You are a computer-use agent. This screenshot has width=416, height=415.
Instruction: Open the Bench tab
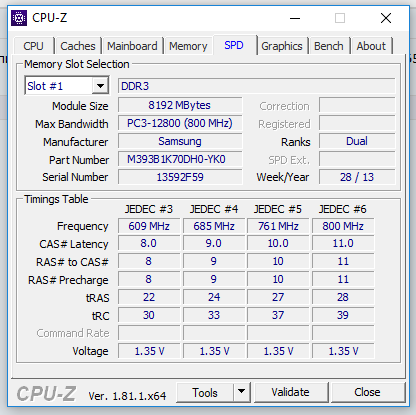(x=329, y=46)
